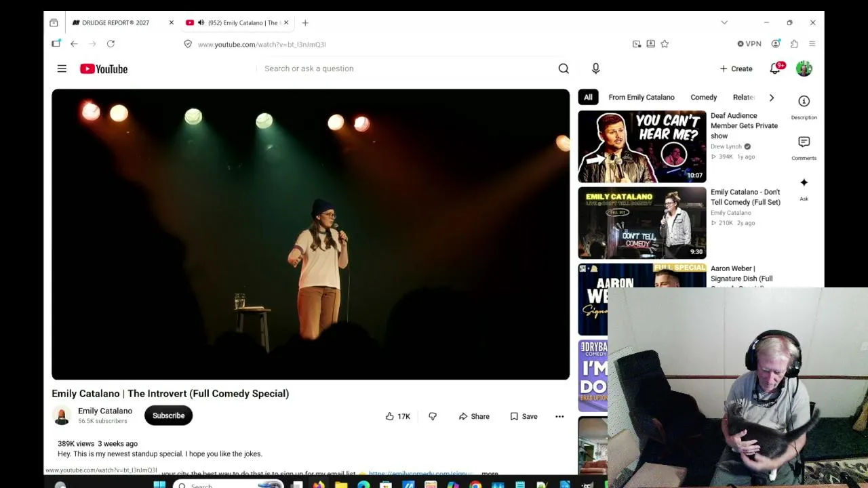
Task: Close the Drudge Report tab
Action: [171, 23]
